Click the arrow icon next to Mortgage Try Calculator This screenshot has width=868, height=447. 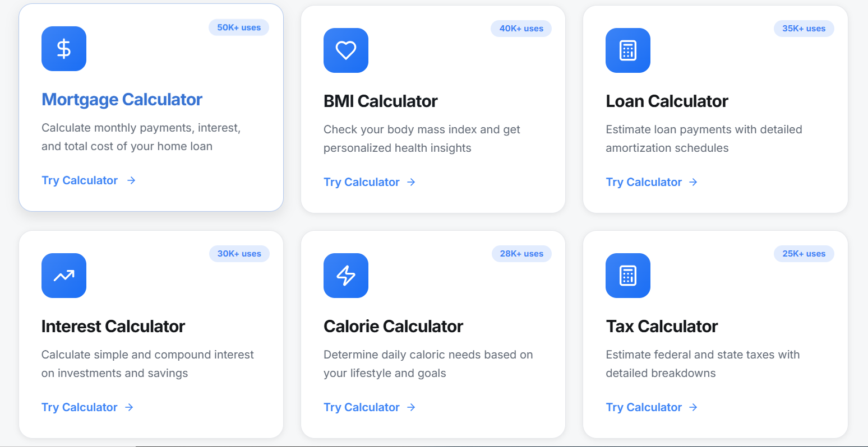tap(131, 180)
